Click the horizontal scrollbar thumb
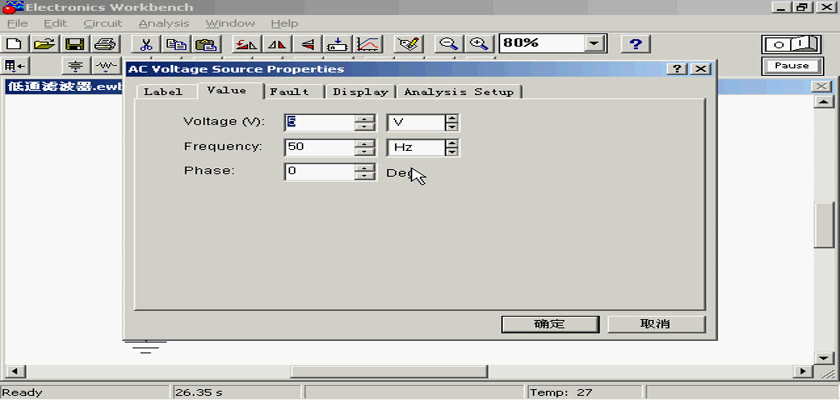 click(x=388, y=372)
